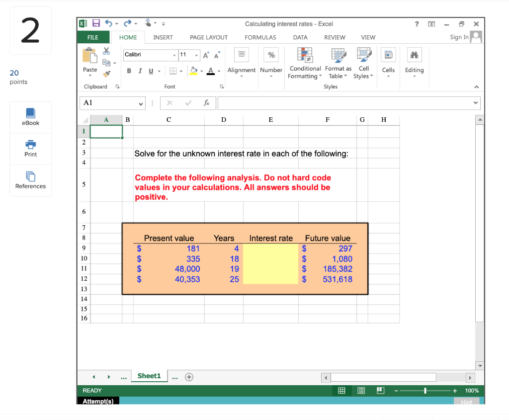Click the Insert Function fx icon
509x420 pixels.
(206, 103)
